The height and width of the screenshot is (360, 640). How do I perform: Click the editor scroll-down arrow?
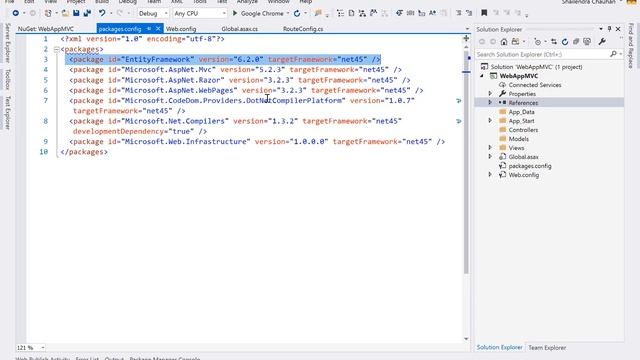pos(466,339)
